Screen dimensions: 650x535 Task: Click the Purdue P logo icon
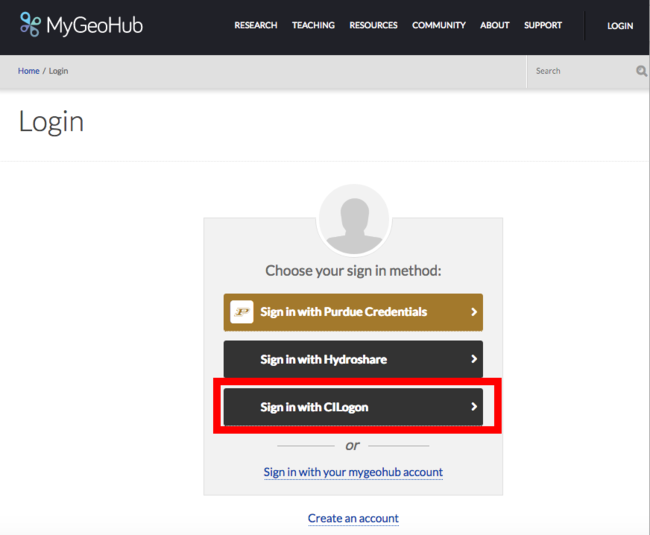[241, 312]
